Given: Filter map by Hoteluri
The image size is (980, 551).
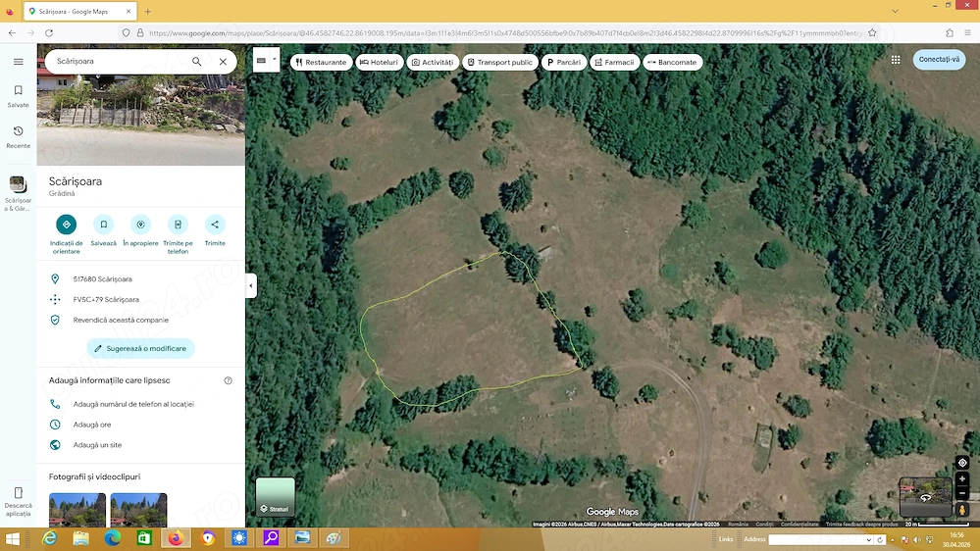Looking at the screenshot, I should point(380,62).
